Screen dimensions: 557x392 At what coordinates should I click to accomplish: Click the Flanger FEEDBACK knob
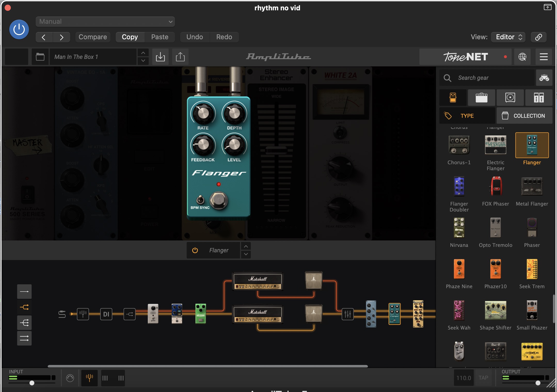[203, 145]
